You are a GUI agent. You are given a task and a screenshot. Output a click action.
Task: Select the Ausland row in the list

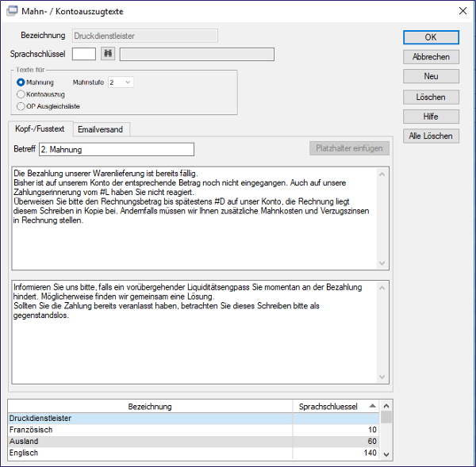194,441
